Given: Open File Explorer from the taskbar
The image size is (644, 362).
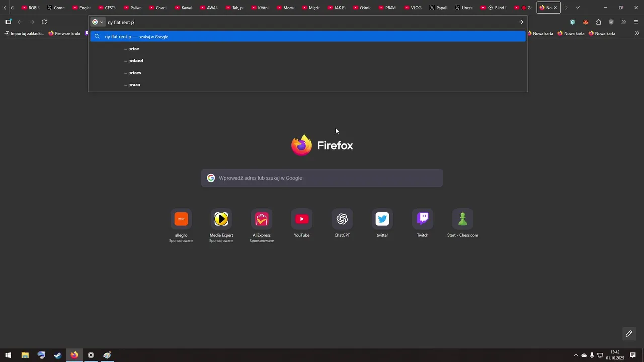Looking at the screenshot, I should tap(25, 355).
